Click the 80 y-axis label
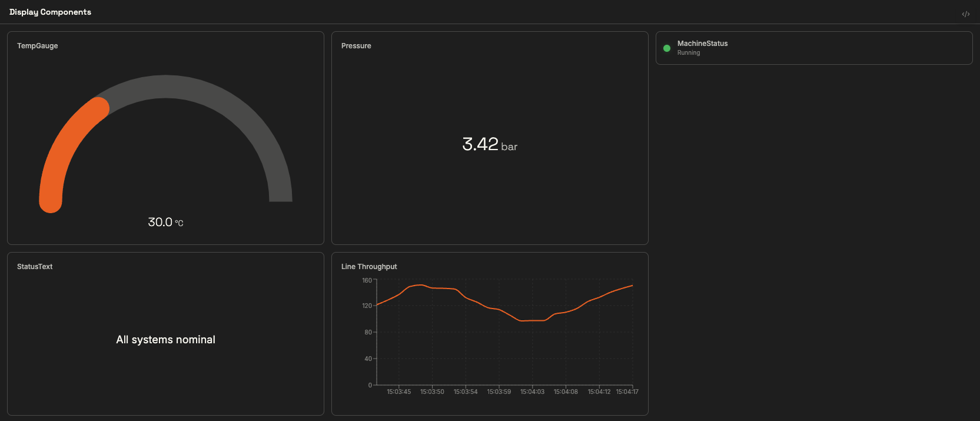Image resolution: width=980 pixels, height=421 pixels. [x=368, y=332]
